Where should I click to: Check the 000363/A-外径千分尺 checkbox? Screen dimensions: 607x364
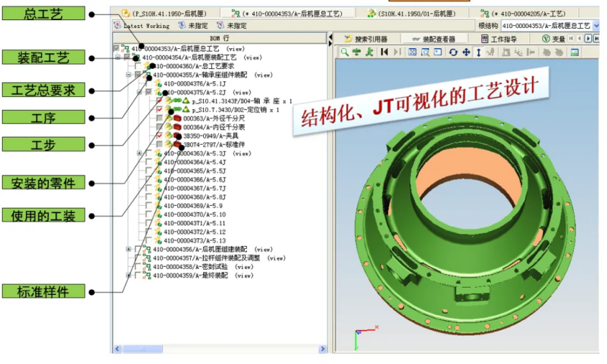coord(159,118)
